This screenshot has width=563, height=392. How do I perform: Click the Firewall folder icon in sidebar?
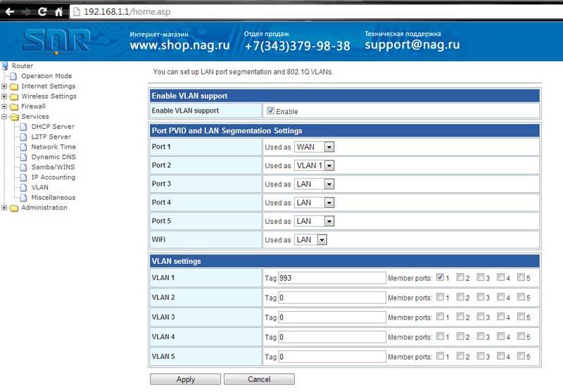point(13,107)
